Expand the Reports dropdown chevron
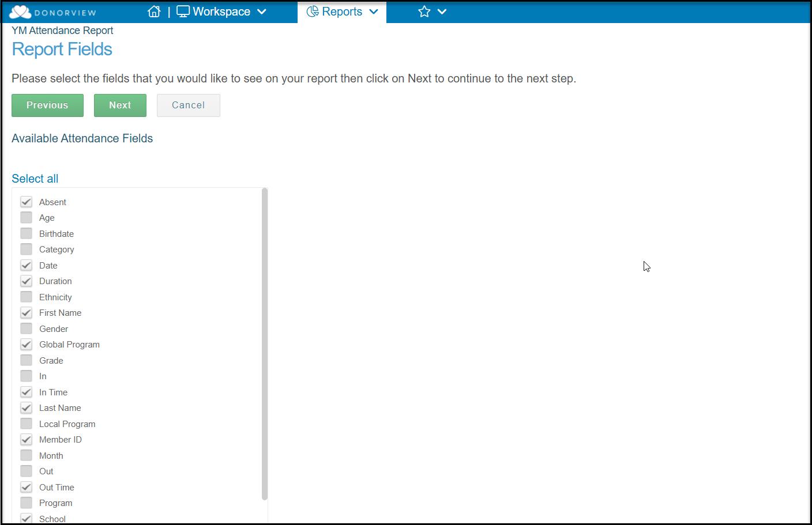The height and width of the screenshot is (525, 812). point(374,12)
